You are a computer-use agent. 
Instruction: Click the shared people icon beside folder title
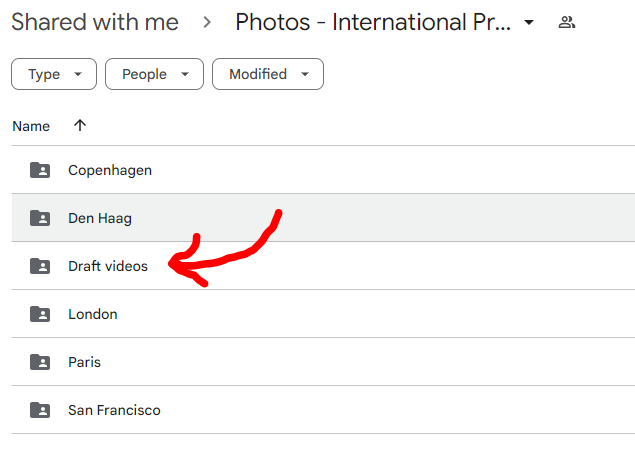point(567,22)
